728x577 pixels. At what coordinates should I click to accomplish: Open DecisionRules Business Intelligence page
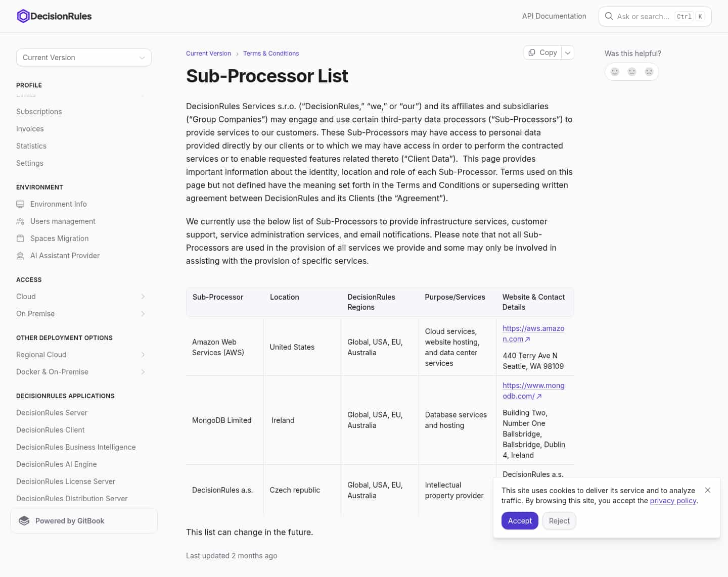(x=76, y=447)
